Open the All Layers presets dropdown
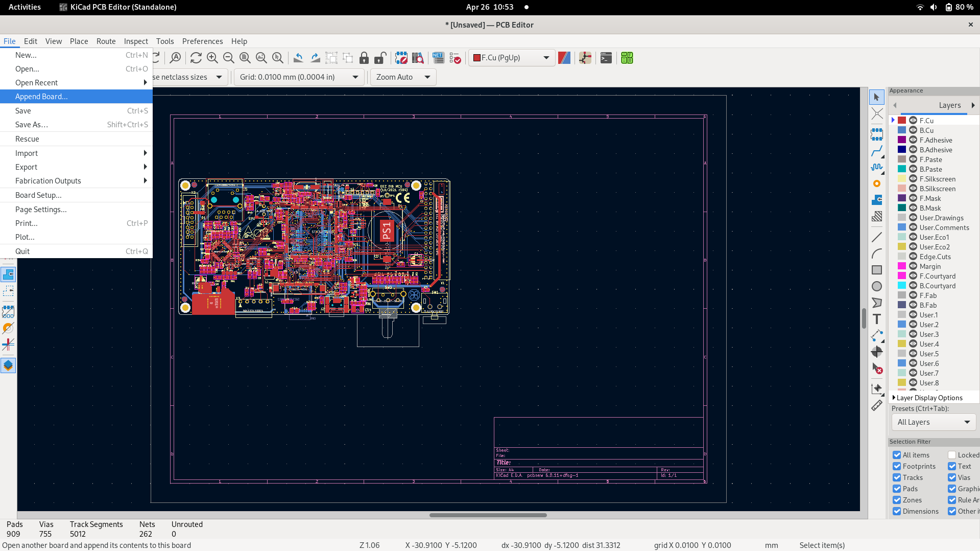This screenshot has height=551, width=980. point(933,422)
